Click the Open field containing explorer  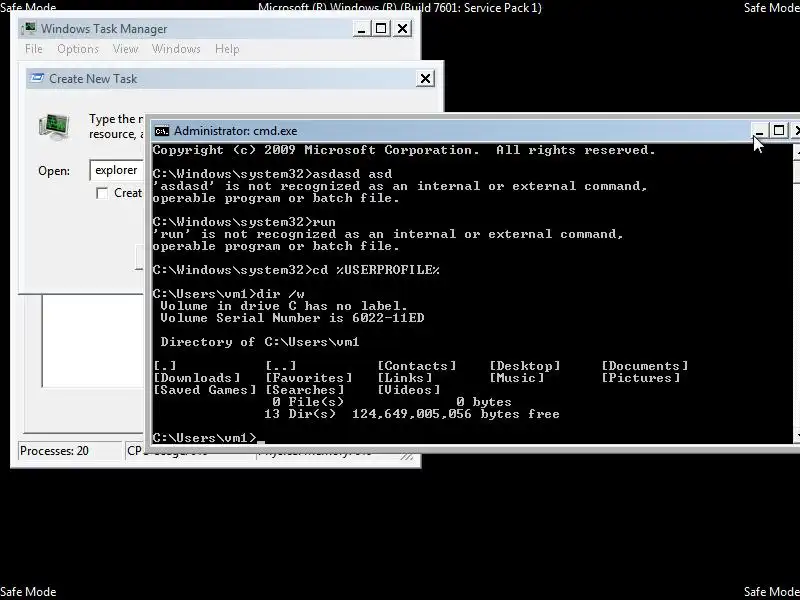[118, 170]
